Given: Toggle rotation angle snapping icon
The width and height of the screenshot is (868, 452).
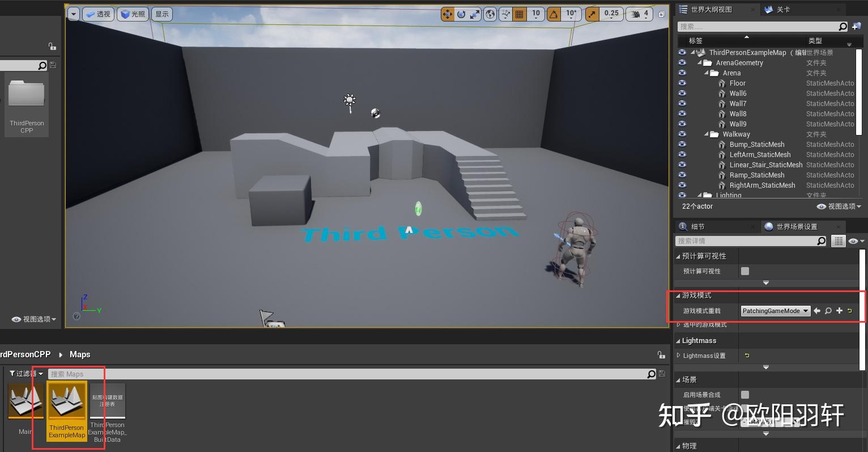Looking at the screenshot, I should pos(554,14).
